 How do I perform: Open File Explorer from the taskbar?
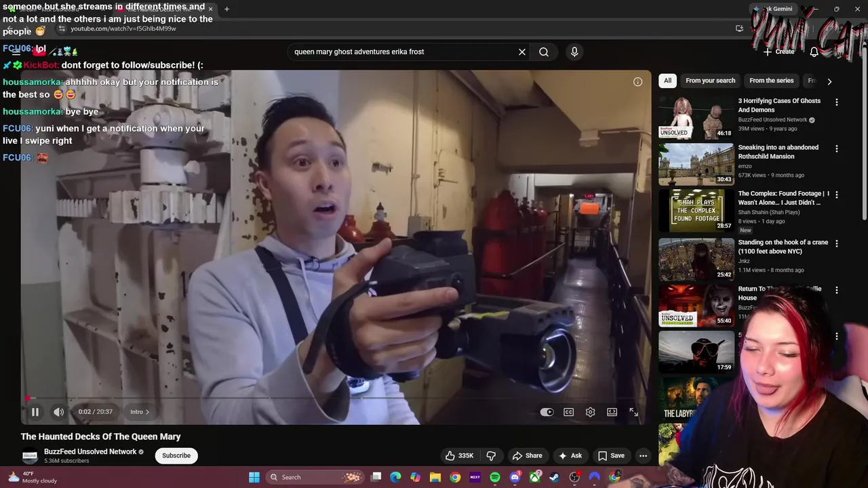435,477
